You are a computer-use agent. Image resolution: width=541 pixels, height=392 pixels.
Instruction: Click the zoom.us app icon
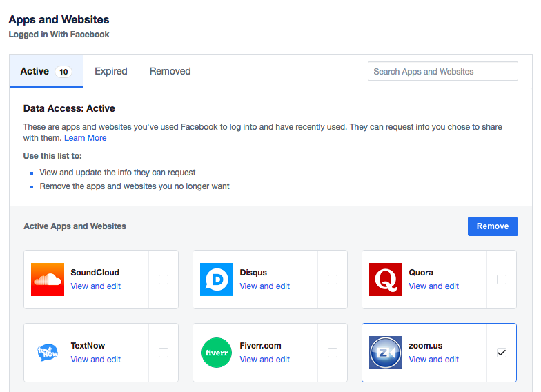point(386,353)
